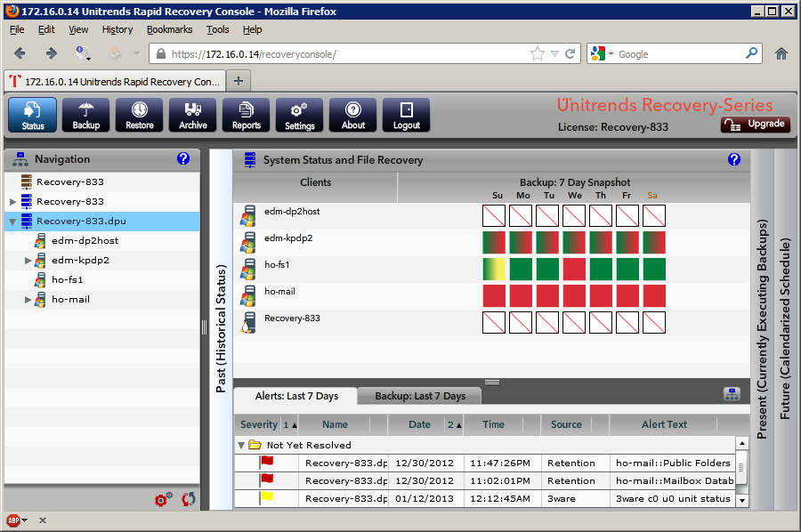Expand the ho-mail tree node
The height and width of the screenshot is (532, 801).
pos(28,300)
